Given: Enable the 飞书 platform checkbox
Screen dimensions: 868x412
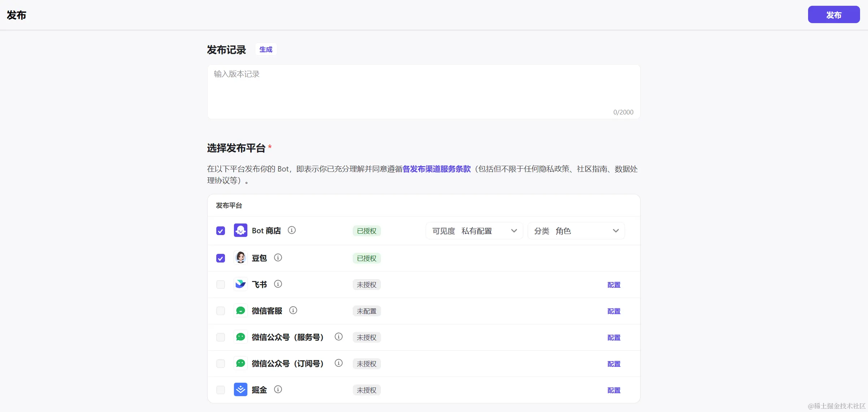Looking at the screenshot, I should (221, 285).
